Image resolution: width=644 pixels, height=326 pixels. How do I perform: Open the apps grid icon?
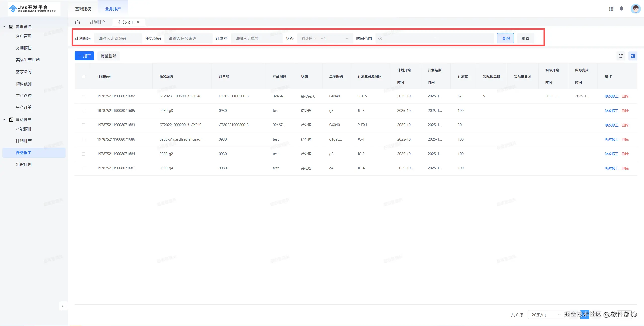point(611,9)
